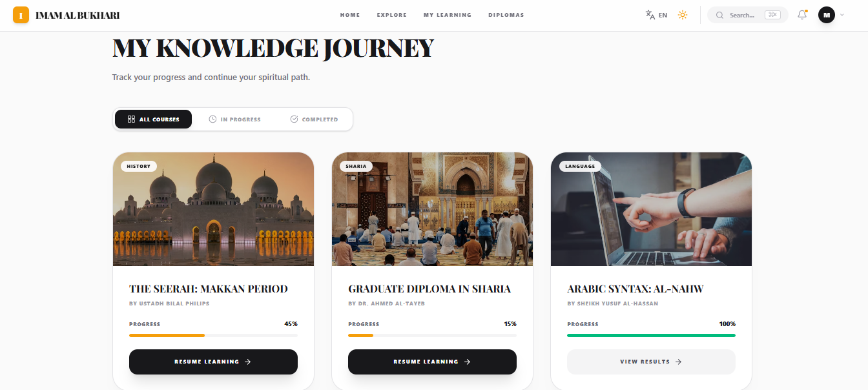
Task: Switch to the In Progress filter tab
Action: click(235, 119)
